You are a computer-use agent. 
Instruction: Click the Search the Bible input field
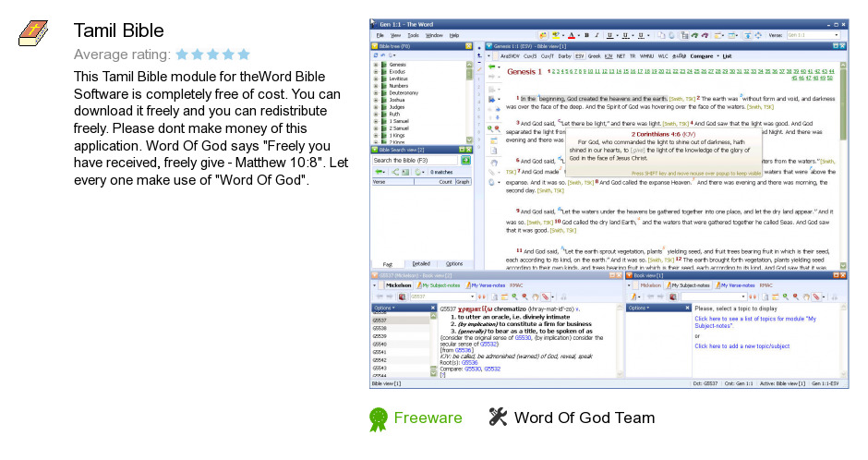pyautogui.click(x=416, y=161)
